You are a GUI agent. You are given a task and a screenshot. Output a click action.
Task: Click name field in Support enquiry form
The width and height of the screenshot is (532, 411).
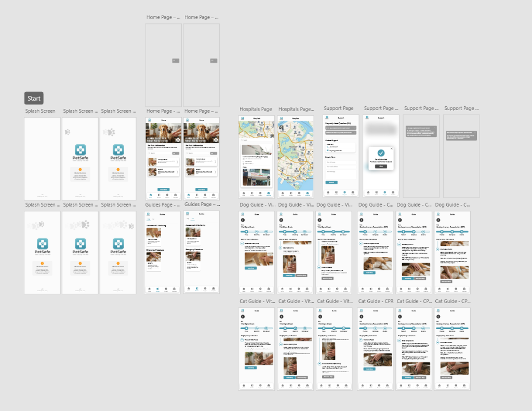pos(341,162)
